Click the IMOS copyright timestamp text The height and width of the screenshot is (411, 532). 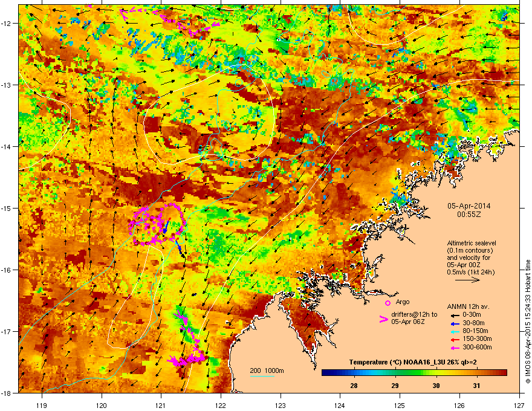click(x=528, y=322)
